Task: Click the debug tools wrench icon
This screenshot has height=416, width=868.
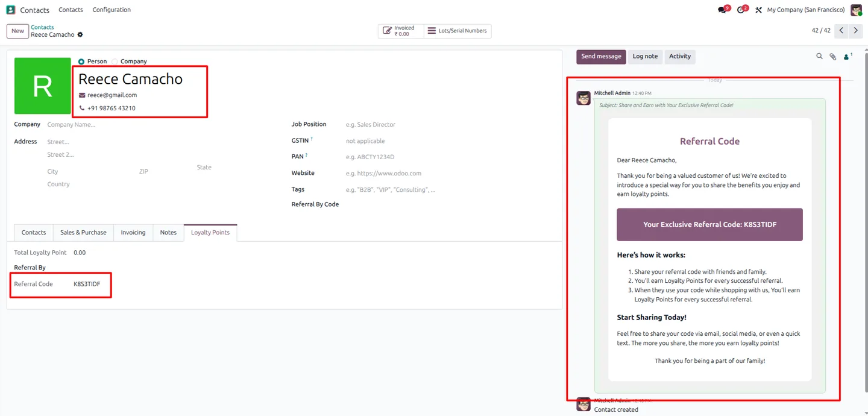Action: pos(758,10)
